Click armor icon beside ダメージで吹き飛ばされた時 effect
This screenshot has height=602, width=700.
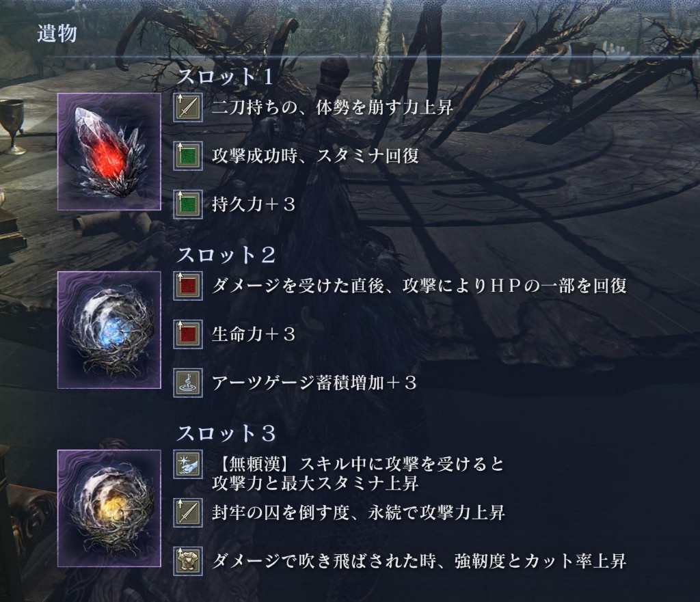(188, 561)
